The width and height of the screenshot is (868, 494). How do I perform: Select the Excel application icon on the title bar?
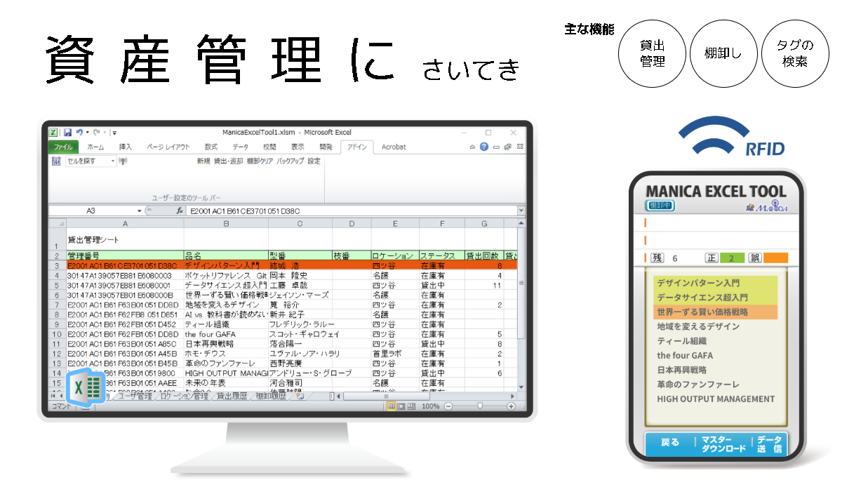pyautogui.click(x=54, y=132)
